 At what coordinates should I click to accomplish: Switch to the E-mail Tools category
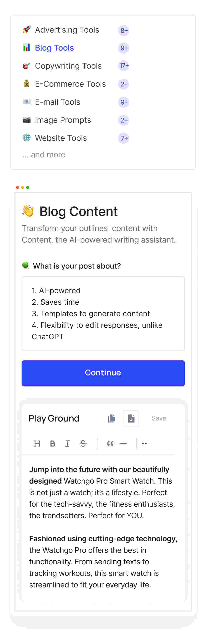[58, 102]
